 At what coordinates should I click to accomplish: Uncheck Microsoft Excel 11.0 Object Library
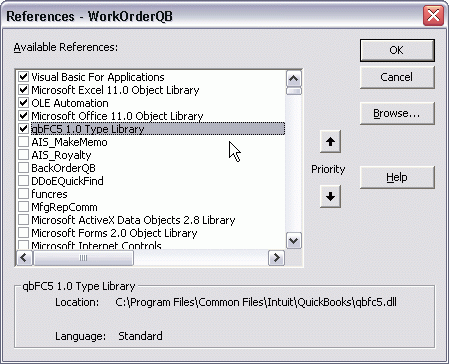(x=23, y=90)
